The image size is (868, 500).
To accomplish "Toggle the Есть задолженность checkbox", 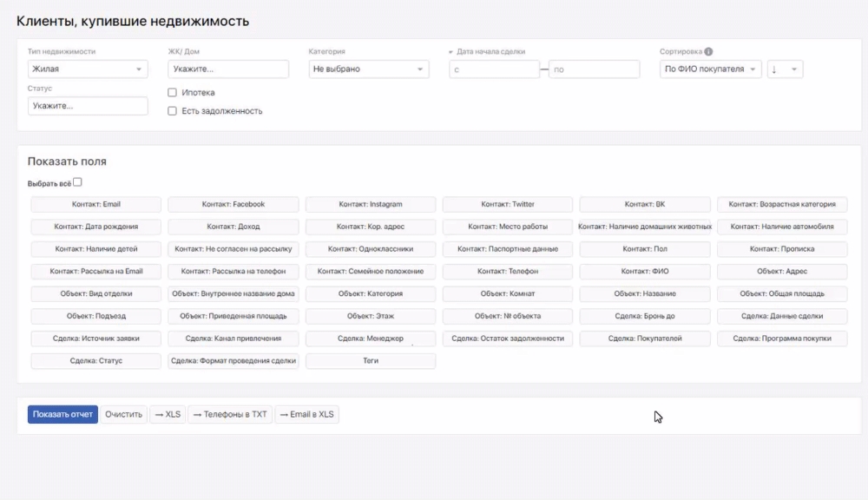I will point(173,111).
